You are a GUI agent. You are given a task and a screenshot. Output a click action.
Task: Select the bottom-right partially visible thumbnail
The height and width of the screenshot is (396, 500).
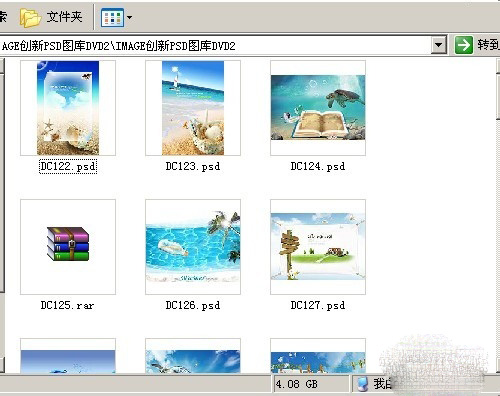coord(318,356)
